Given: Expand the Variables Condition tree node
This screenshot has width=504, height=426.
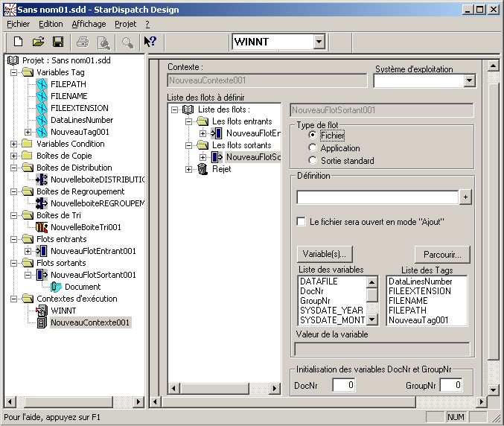Looking at the screenshot, I should [x=14, y=144].
